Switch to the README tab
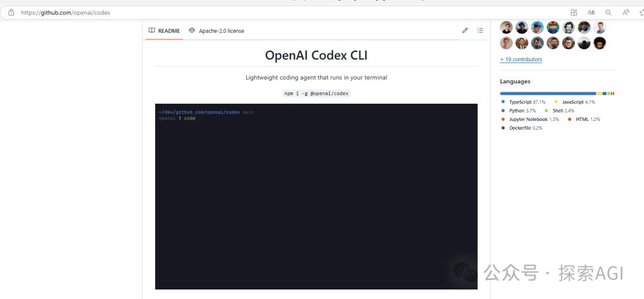 point(165,31)
